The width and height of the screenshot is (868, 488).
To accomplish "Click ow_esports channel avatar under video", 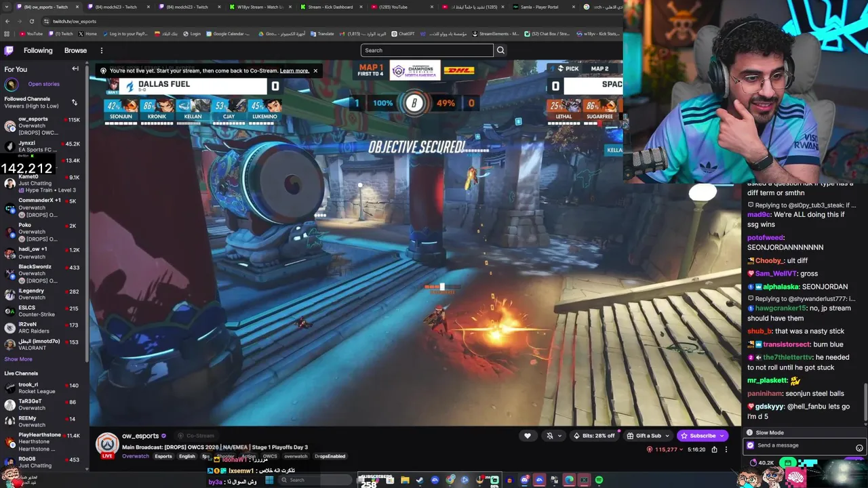I will click(x=106, y=445).
